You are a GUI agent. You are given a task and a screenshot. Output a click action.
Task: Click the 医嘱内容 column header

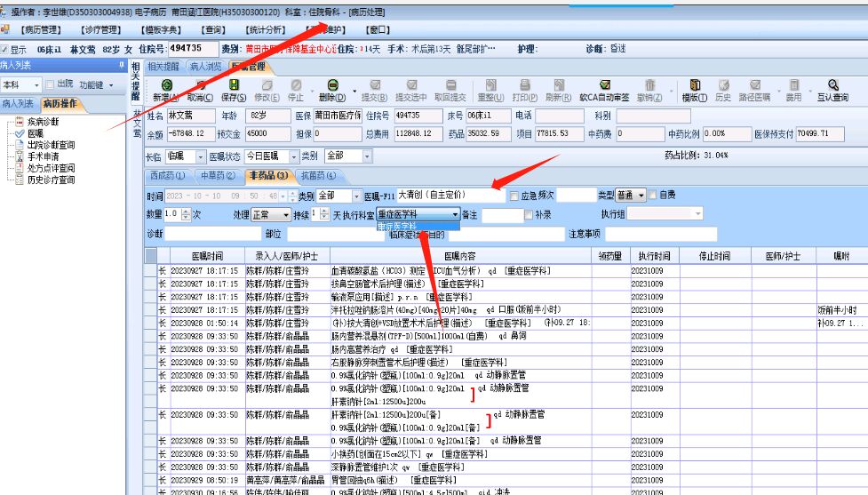460,256
